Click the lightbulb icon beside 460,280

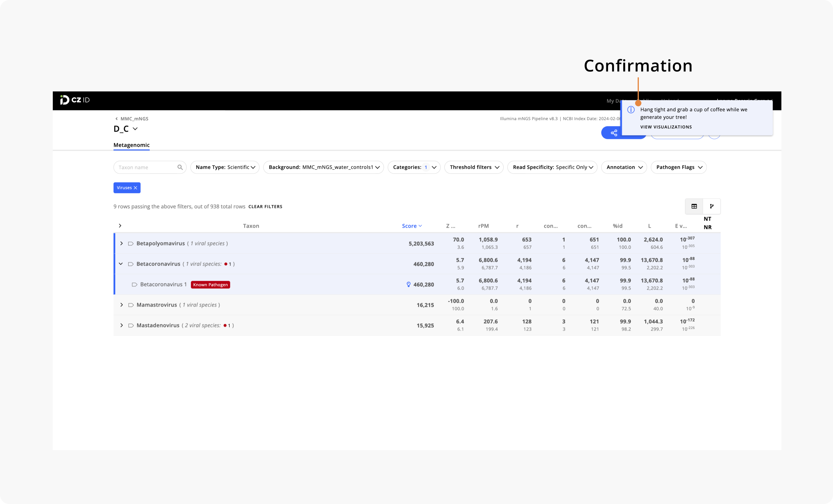coord(408,285)
